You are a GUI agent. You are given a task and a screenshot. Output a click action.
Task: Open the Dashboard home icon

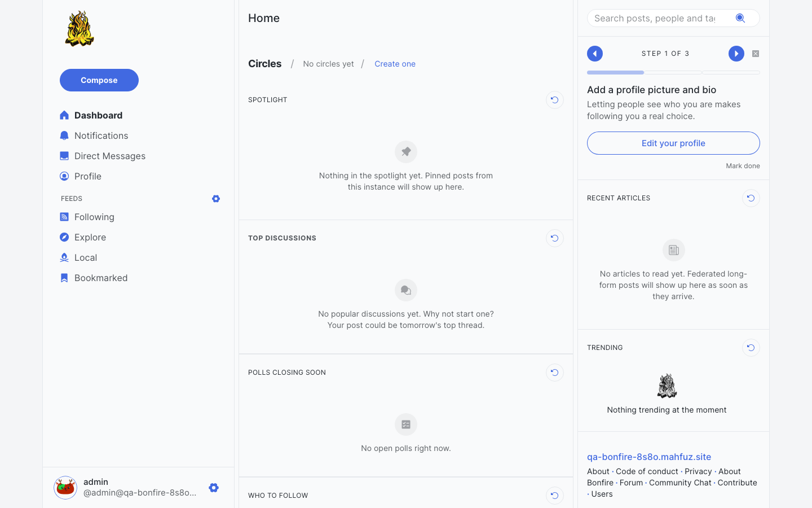point(64,115)
